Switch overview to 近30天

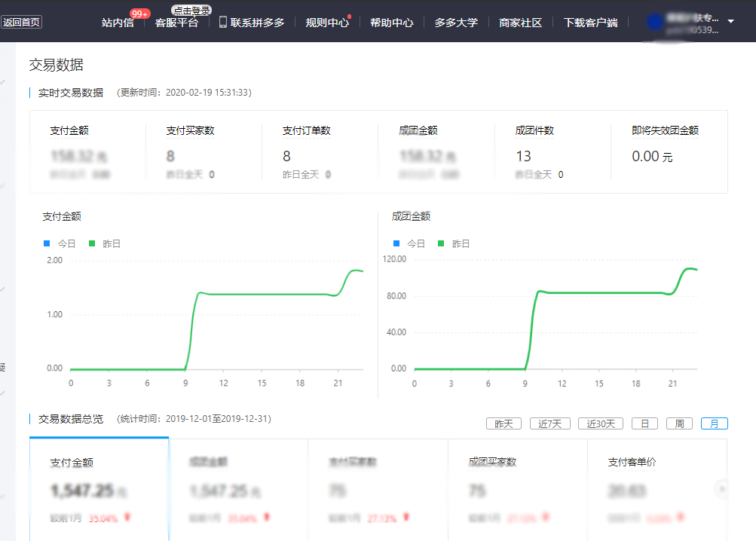[x=600, y=423]
